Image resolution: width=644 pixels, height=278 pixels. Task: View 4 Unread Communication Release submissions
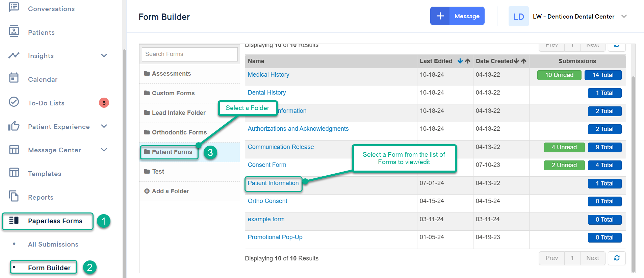564,147
